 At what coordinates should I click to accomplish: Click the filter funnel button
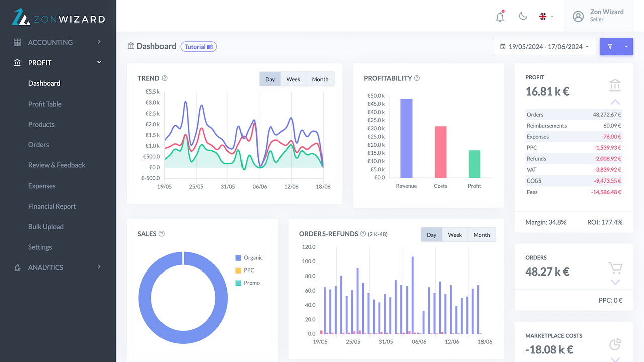point(610,46)
